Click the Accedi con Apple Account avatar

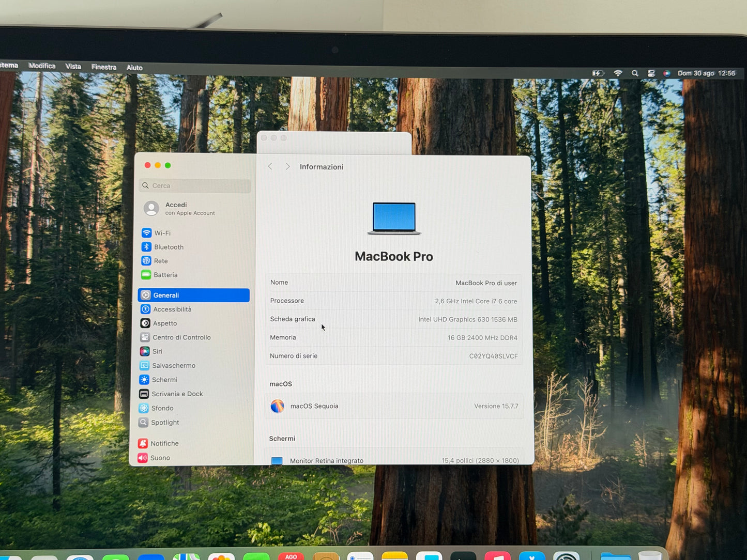[151, 208]
